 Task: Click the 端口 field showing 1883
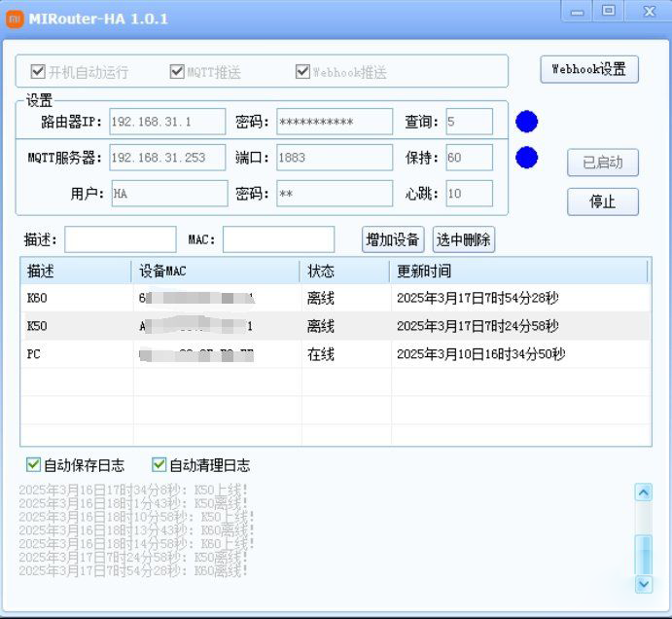(335, 158)
